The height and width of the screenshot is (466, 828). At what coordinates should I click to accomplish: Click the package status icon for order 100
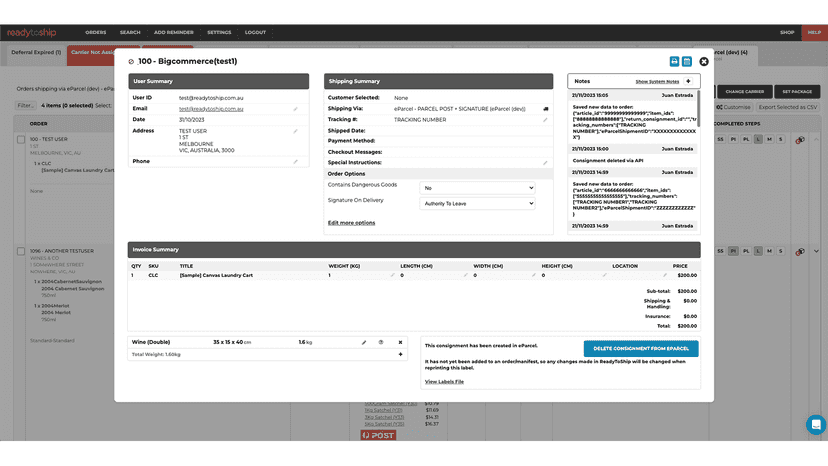coord(801,140)
